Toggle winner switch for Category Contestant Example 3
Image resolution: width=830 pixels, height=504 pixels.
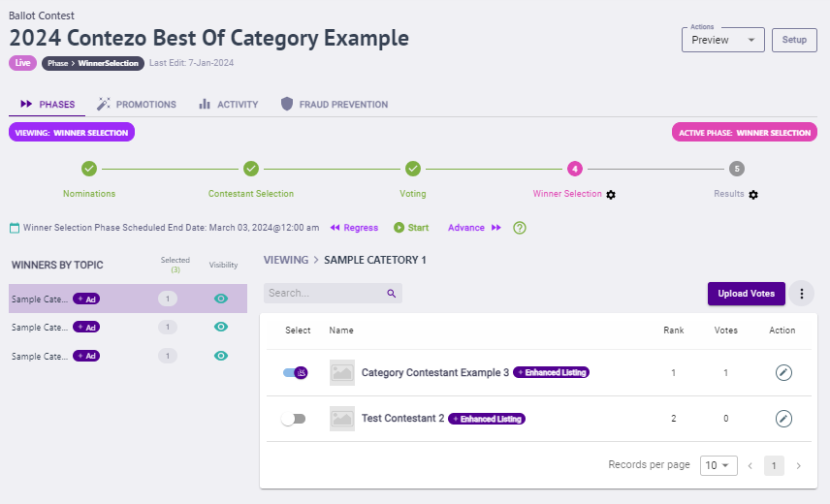click(295, 372)
